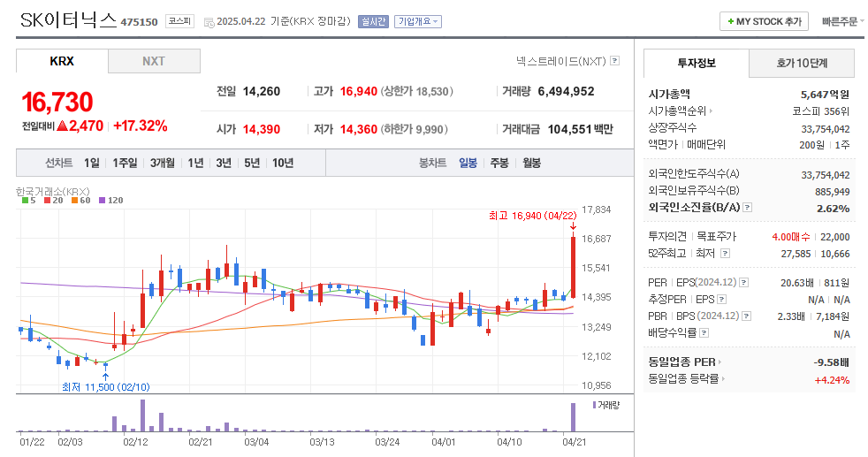868x457 pixels.
Task: Click the 거래량 value 6,494,952
Action: (567, 91)
